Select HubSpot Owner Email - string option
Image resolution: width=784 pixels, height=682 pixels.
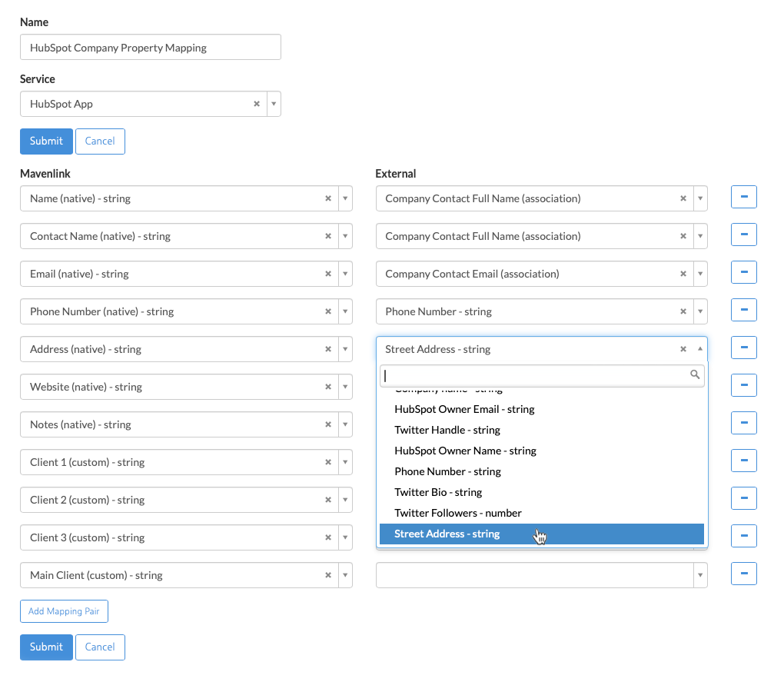542,410
